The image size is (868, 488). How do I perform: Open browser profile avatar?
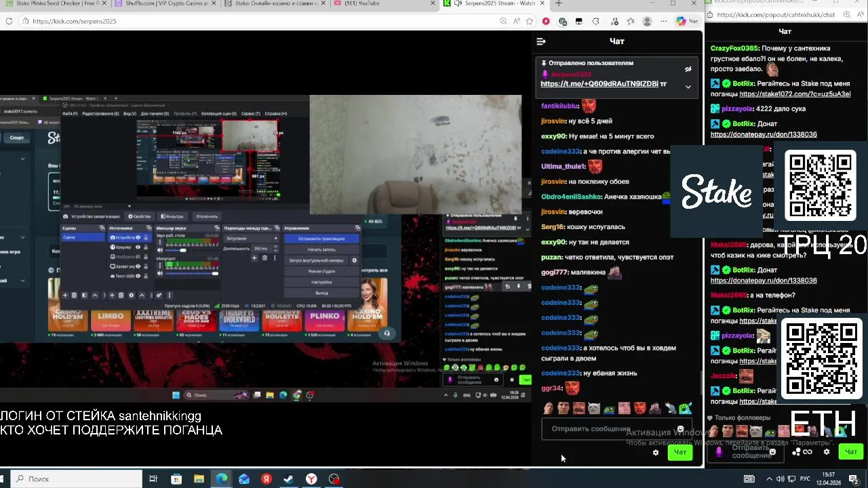point(647,21)
